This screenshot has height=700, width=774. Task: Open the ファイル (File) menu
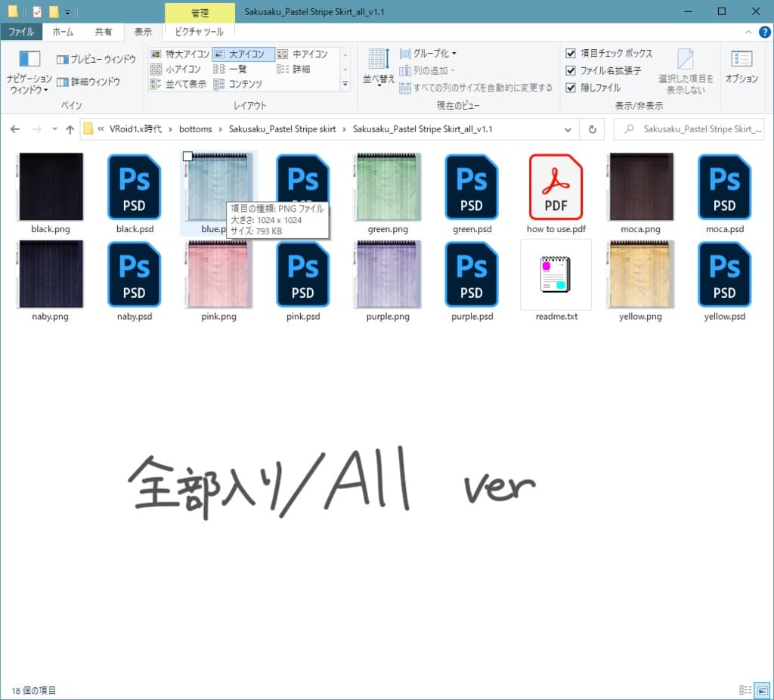pos(23,32)
